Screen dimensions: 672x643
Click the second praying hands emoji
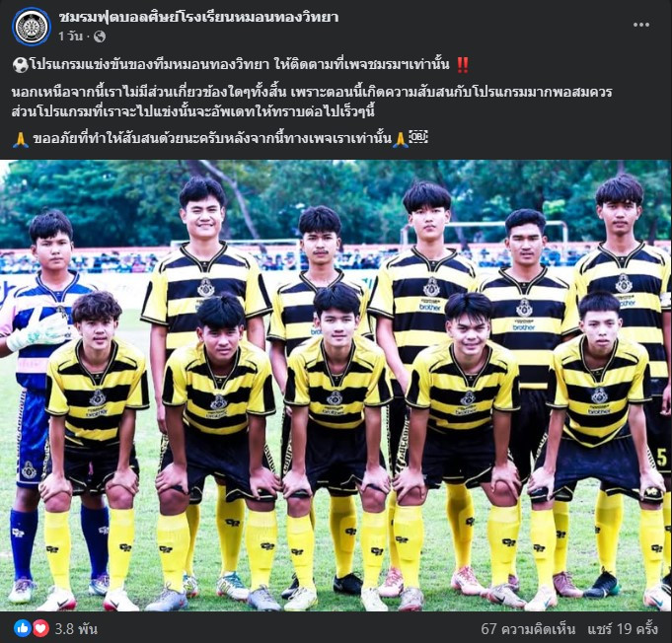pos(401,139)
